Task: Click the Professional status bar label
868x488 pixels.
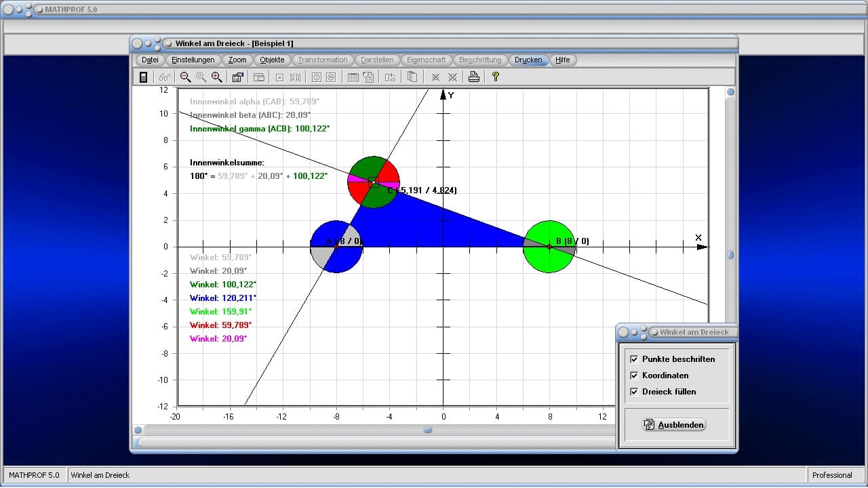Action: [x=832, y=475]
